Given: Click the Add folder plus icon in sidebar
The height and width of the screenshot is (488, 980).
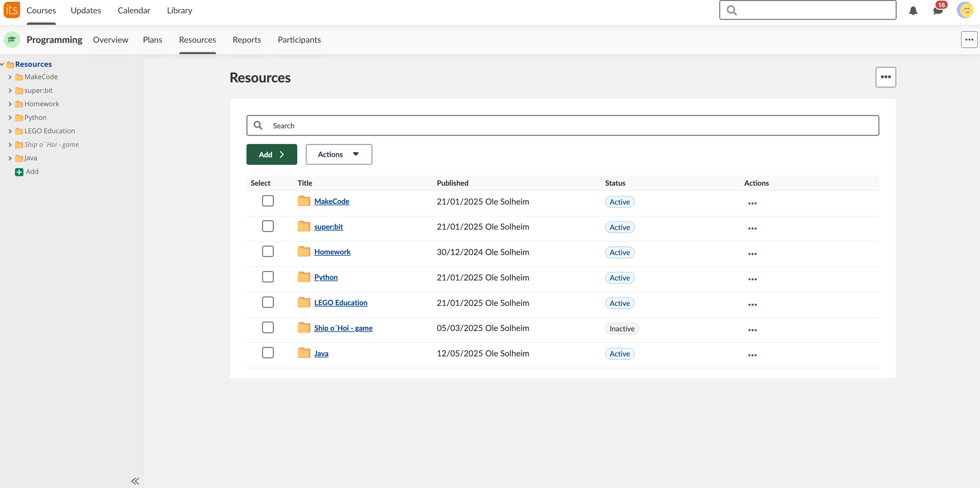Looking at the screenshot, I should [x=19, y=172].
